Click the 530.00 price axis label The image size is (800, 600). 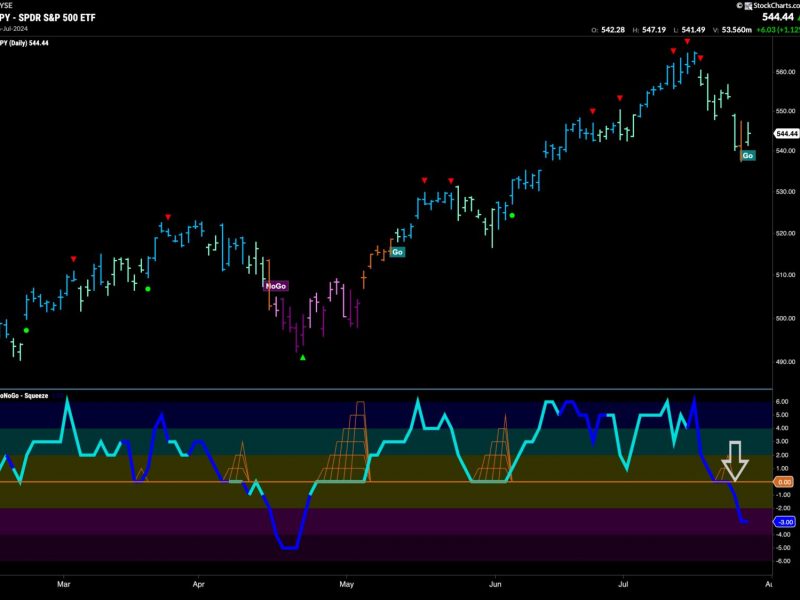coord(785,192)
